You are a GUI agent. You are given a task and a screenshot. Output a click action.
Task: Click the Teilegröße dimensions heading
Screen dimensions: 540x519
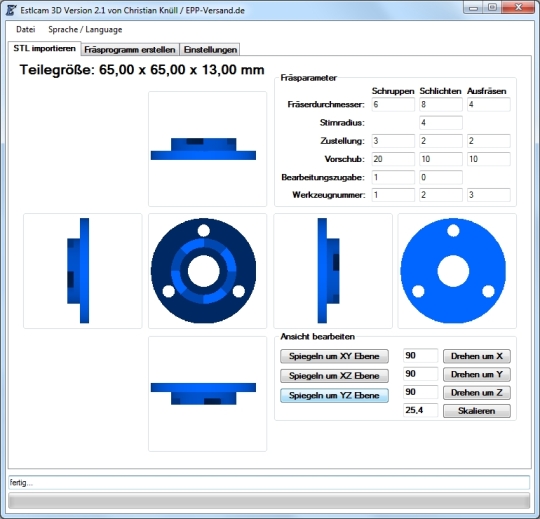coord(142,70)
